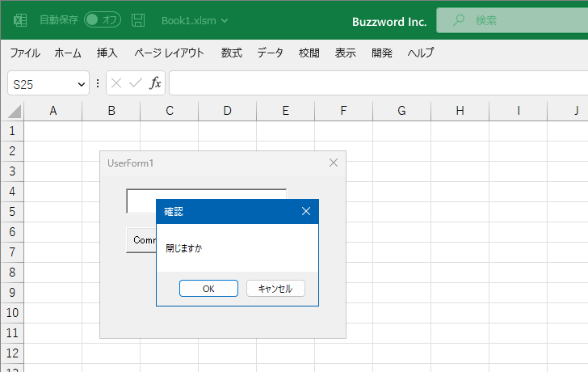
Task: Open the ヘルプ (Help) tab
Action: [x=421, y=53]
